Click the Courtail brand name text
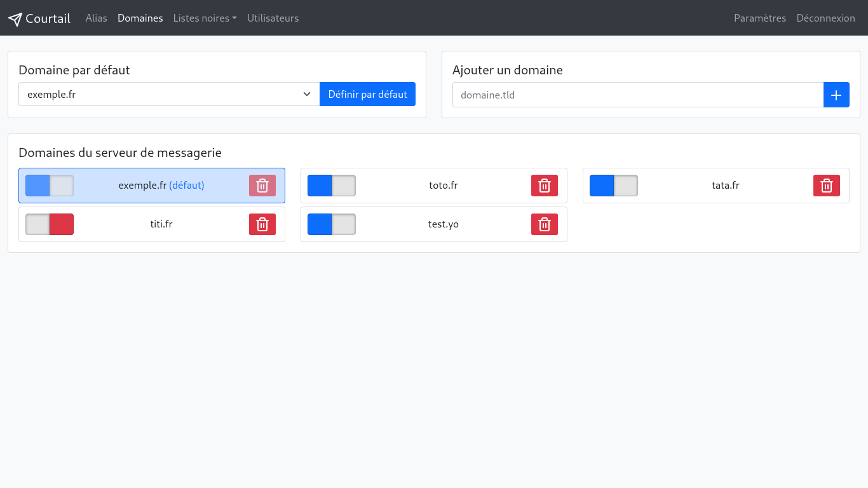This screenshot has width=868, height=488. 48,18
